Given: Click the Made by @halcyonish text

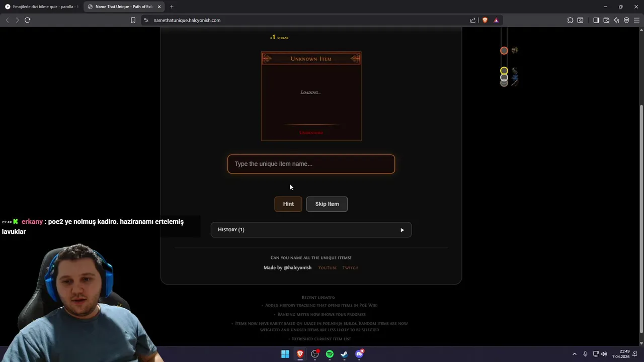Looking at the screenshot, I should [287, 268].
